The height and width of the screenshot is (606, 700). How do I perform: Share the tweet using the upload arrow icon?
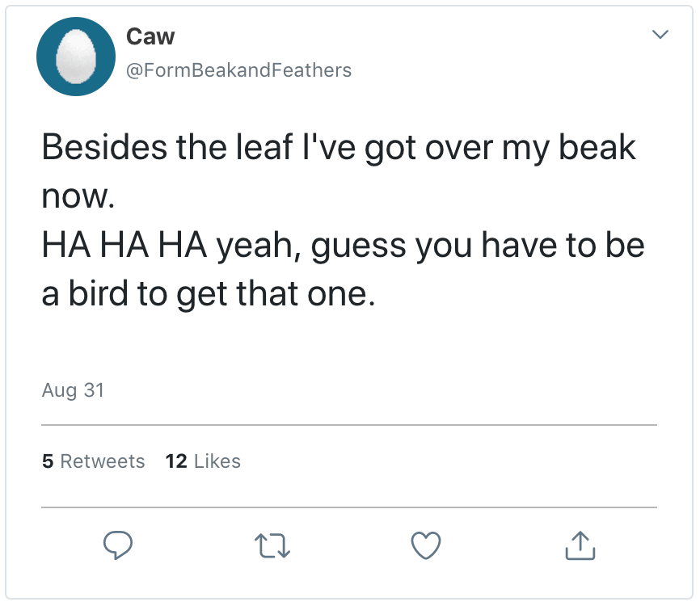pos(580,546)
